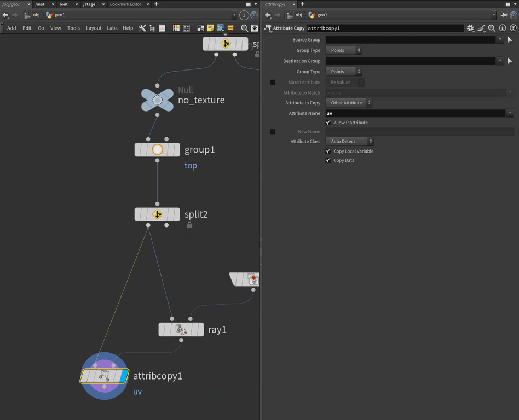Open the parameter gear settings menu
This screenshot has width=519, height=420.
pos(470,28)
